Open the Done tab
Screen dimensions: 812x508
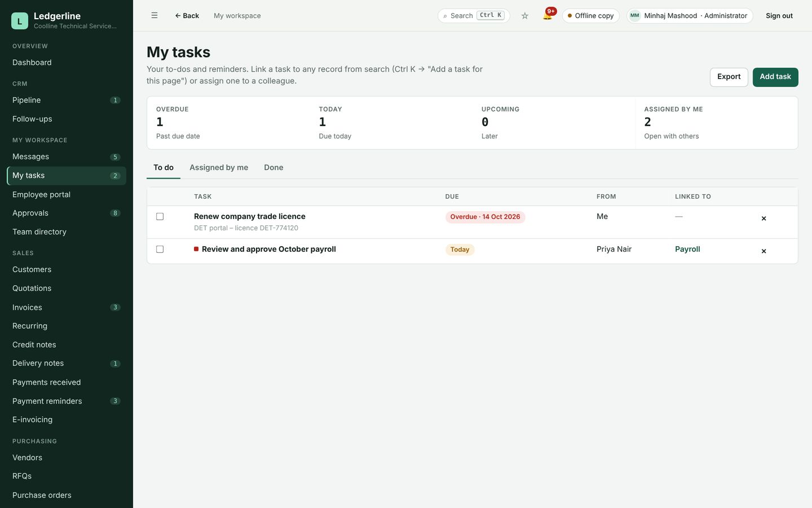(x=273, y=168)
